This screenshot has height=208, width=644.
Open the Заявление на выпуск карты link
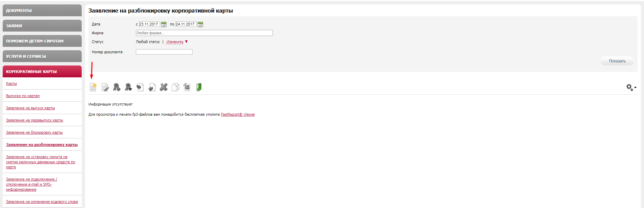[31, 108]
